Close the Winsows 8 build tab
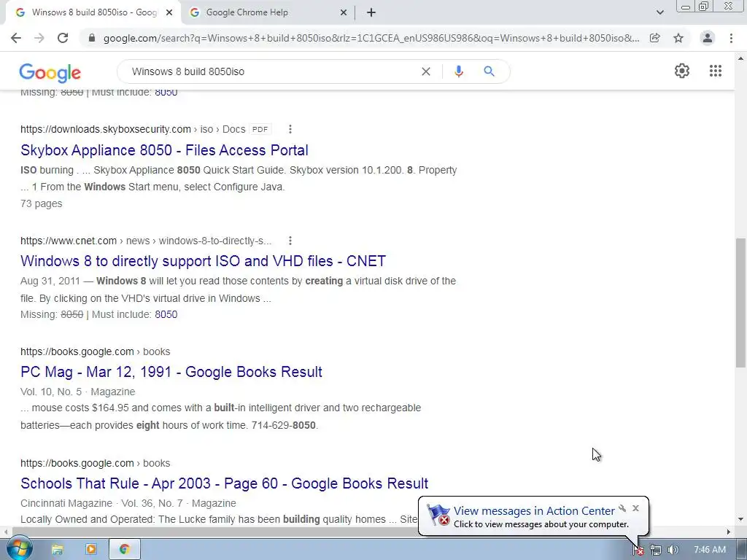747x560 pixels. pos(169,13)
